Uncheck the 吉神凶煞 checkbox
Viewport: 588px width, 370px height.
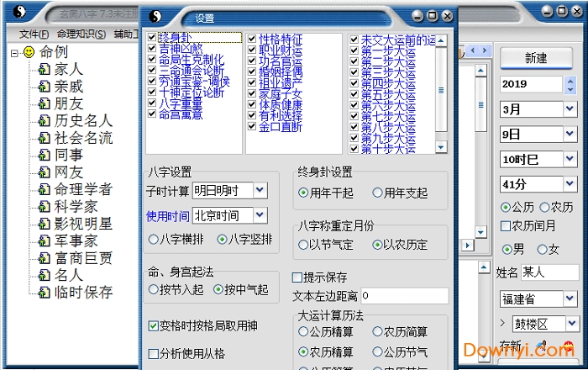tap(152, 48)
